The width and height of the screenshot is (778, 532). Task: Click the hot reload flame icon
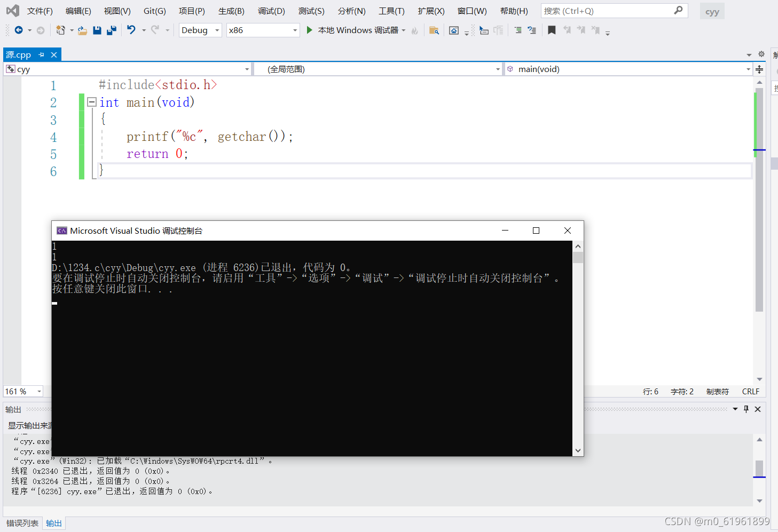414,30
